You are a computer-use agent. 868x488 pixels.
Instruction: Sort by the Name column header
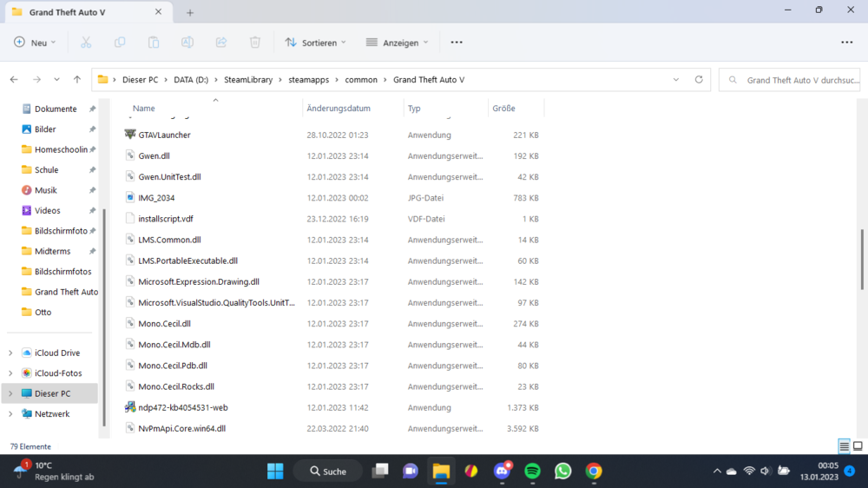144,108
